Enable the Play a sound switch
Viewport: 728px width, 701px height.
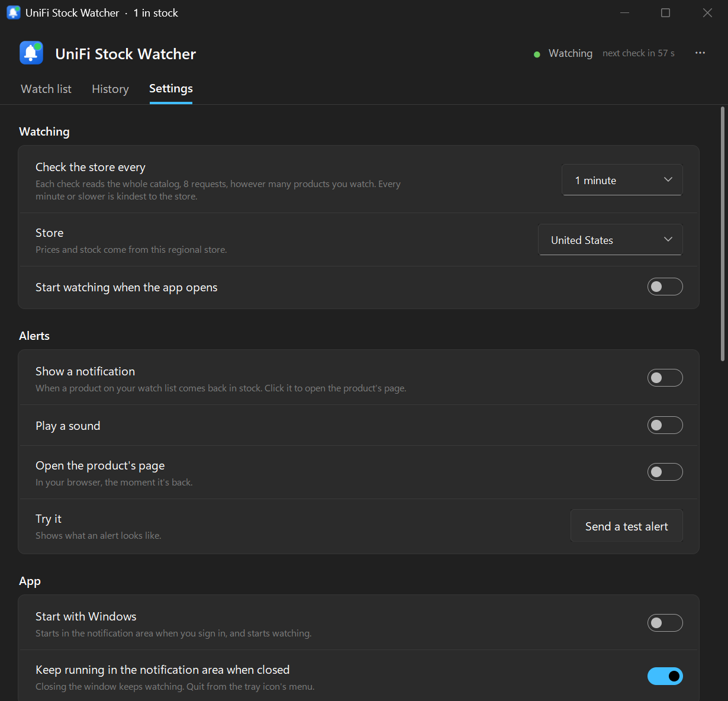665,425
